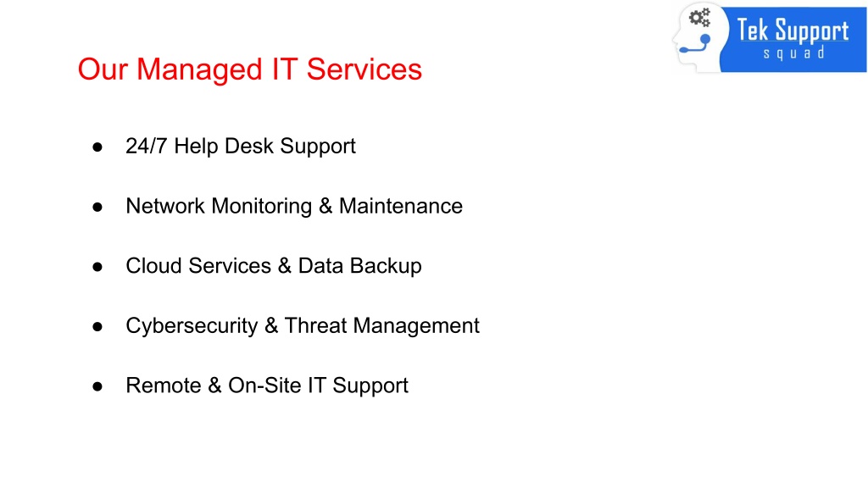Click bullet point before 24/7 Help Desk
Screen dimensions: 868x488
[97, 147]
